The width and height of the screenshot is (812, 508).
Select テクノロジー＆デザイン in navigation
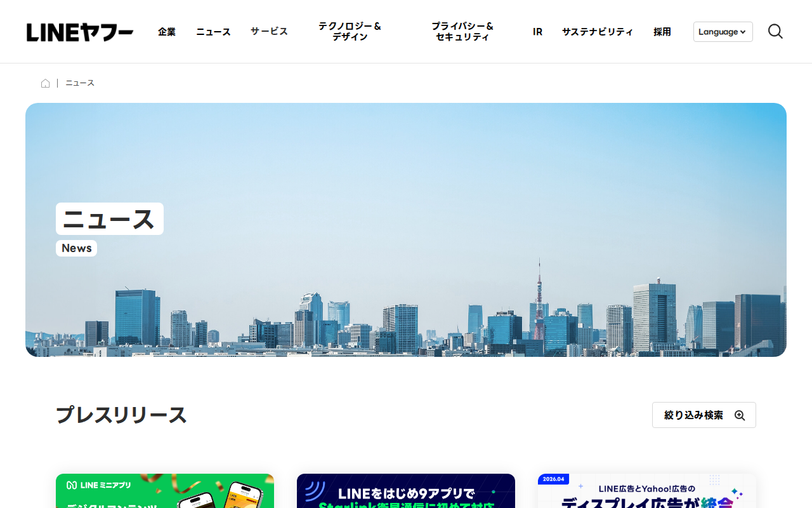pyautogui.click(x=350, y=32)
